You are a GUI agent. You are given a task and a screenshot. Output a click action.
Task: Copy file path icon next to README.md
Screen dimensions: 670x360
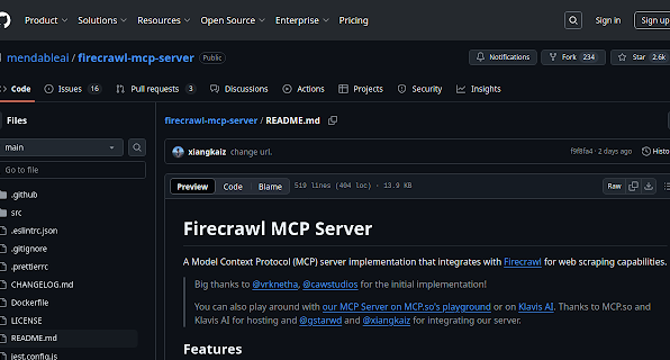(332, 121)
